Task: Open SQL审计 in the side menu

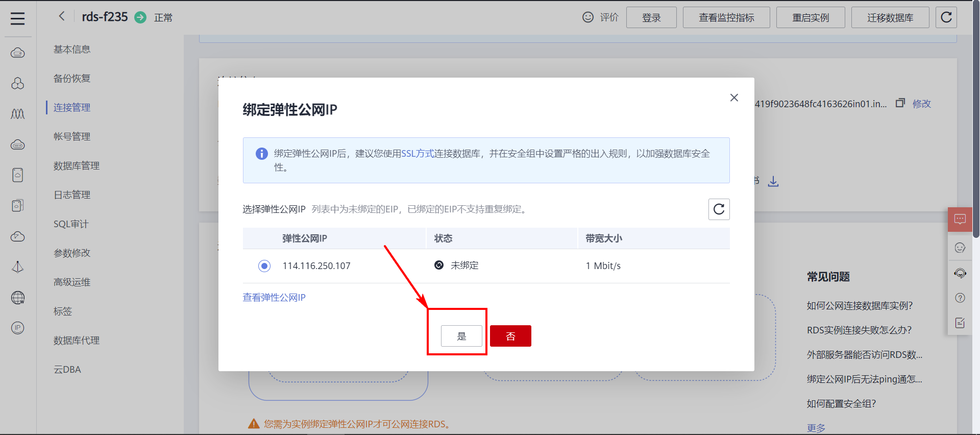Action: click(x=71, y=224)
